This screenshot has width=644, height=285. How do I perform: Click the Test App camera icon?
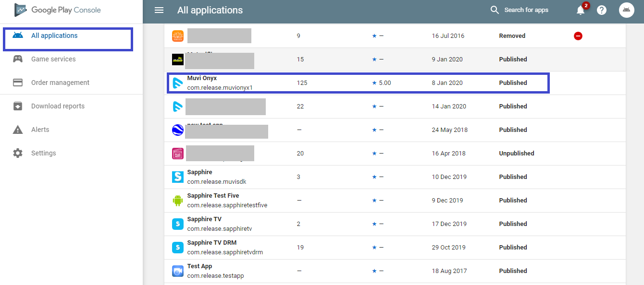[178, 271]
